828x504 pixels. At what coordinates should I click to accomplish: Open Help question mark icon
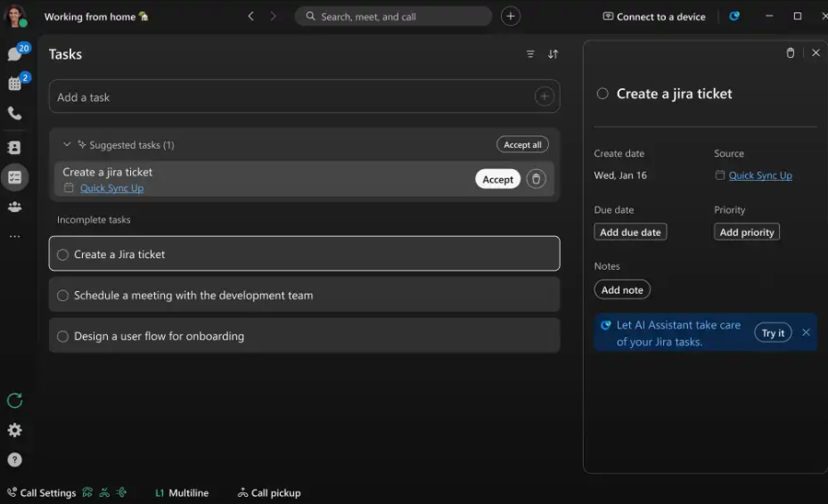[15, 459]
